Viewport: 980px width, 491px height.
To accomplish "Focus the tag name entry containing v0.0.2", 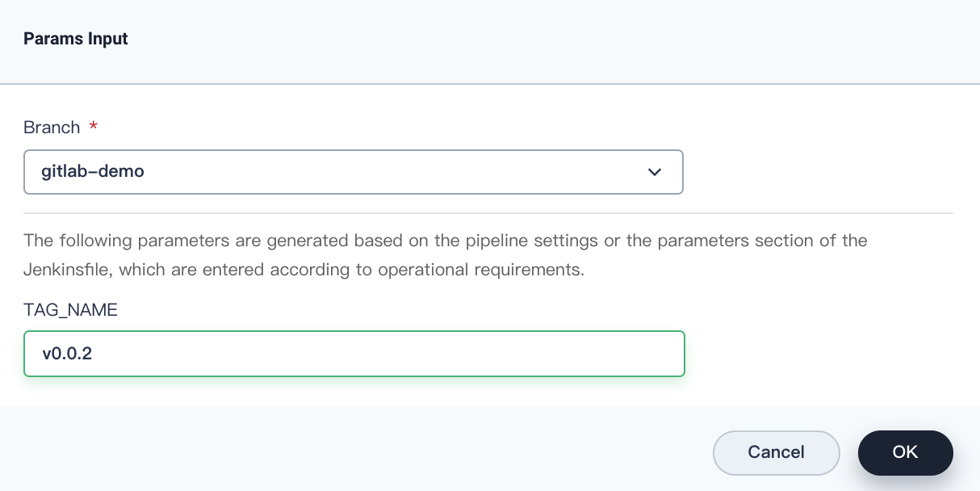I will [x=354, y=354].
